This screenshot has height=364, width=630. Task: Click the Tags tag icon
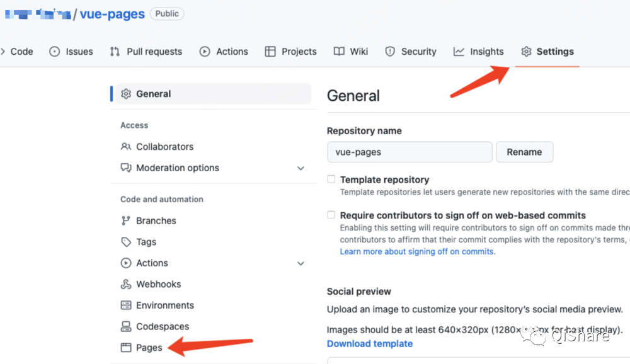point(126,242)
